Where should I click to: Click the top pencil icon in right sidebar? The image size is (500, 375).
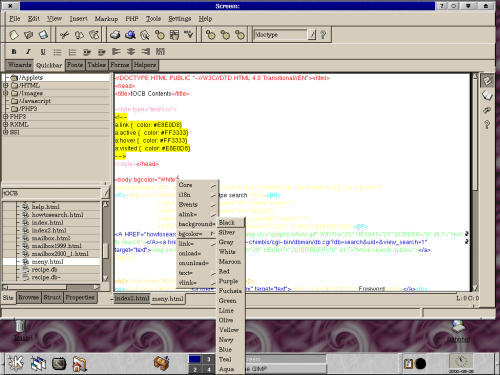487,81
